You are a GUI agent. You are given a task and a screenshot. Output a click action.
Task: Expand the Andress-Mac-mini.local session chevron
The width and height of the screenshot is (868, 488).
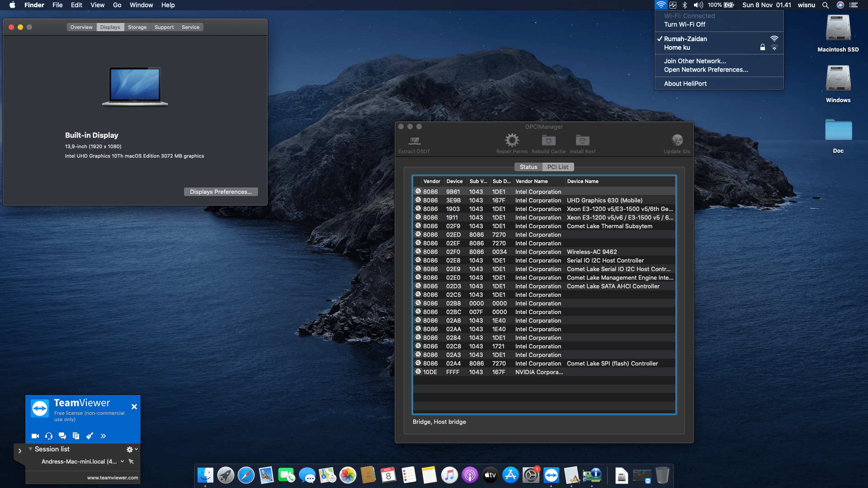(x=122, y=461)
